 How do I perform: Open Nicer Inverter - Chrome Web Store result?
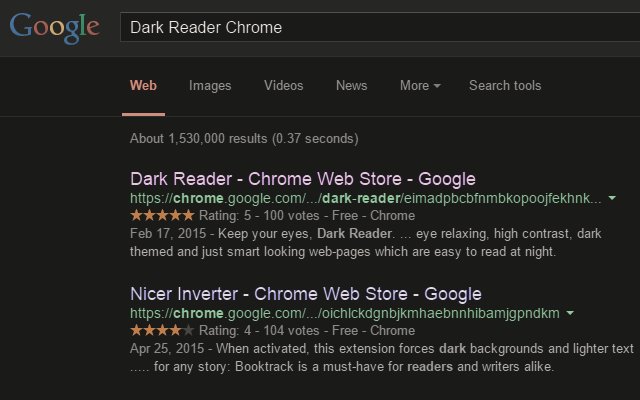[x=306, y=294]
